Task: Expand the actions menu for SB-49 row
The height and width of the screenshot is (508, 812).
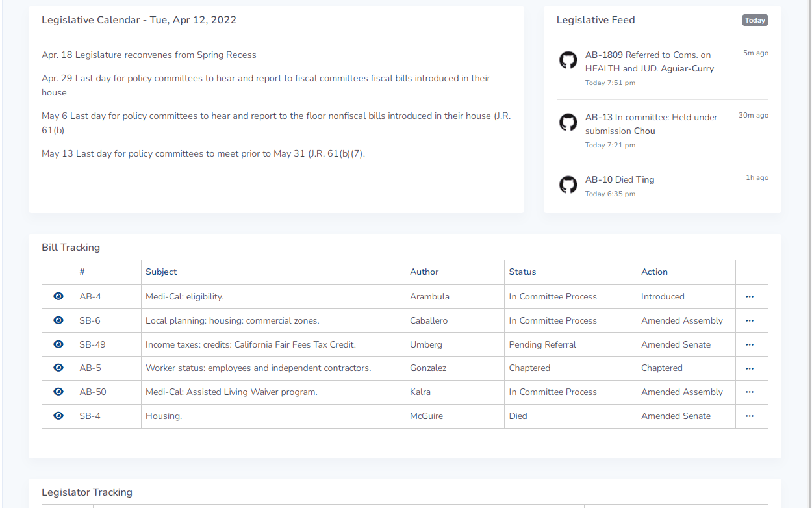Action: coord(750,344)
